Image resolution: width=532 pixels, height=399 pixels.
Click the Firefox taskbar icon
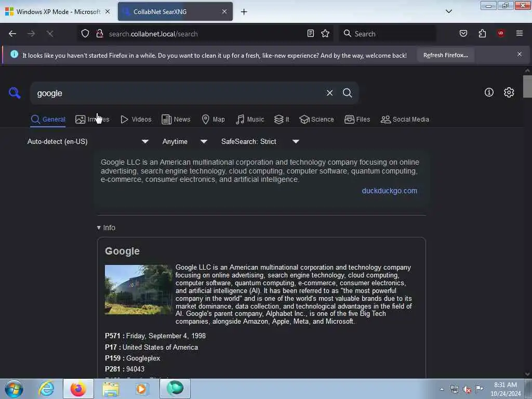click(78, 389)
